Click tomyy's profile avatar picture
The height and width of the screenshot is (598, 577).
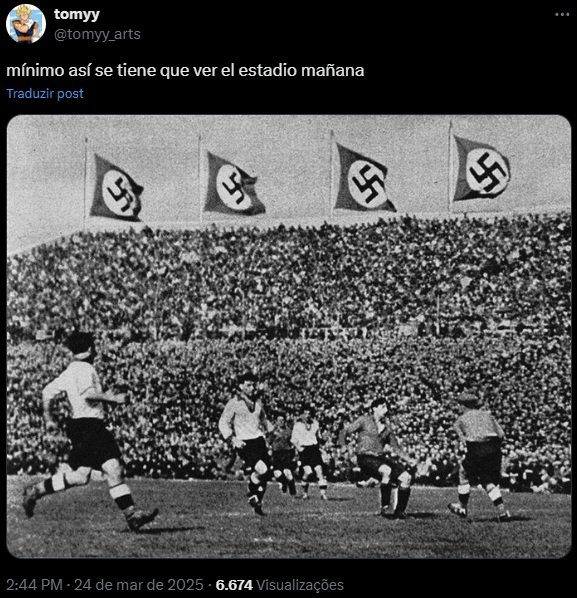tap(26, 24)
